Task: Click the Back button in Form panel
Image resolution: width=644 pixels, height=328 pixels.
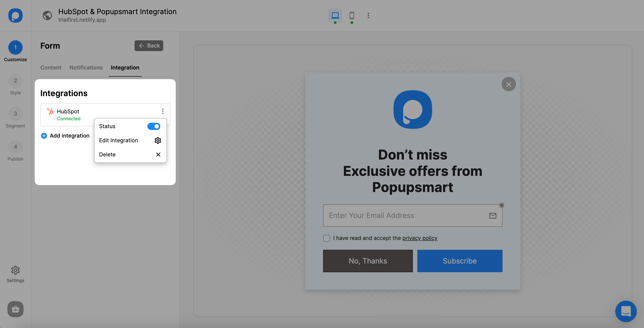Action: (x=149, y=46)
